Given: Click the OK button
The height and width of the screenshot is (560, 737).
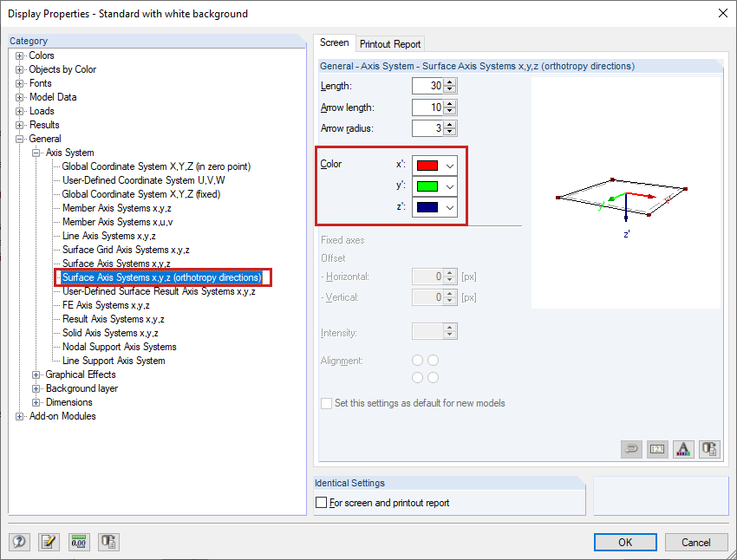Looking at the screenshot, I should point(625,541).
